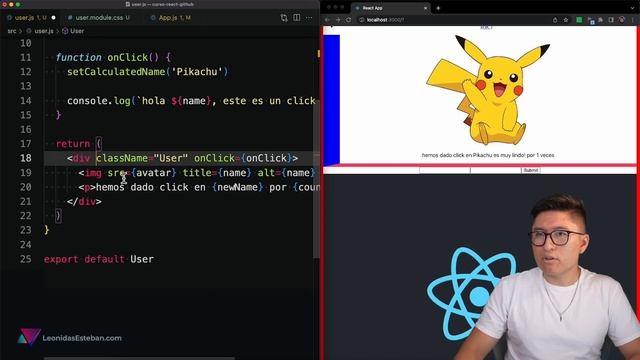Open the browser profile avatar
This screenshot has width=640, height=360.
(622, 20)
